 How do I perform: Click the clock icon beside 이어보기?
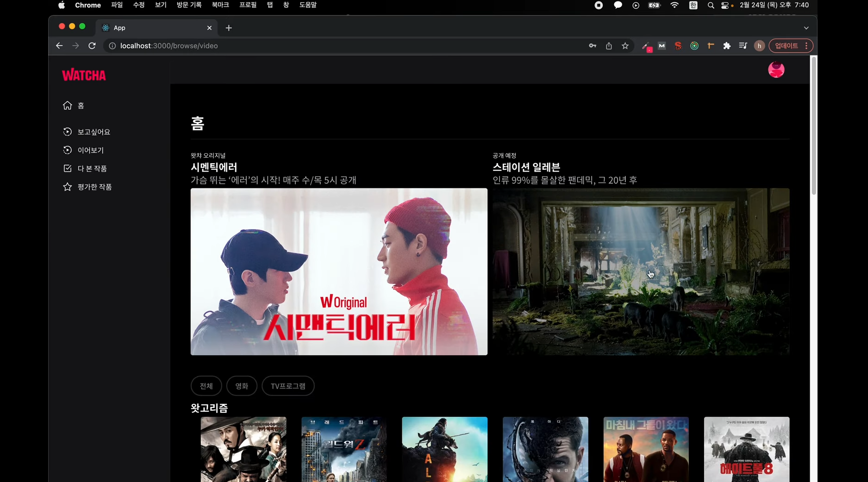pyautogui.click(x=68, y=150)
